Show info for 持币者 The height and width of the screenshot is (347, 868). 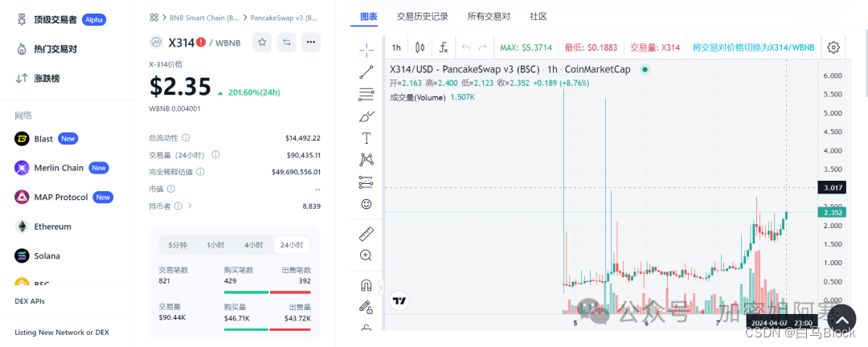pyautogui.click(x=178, y=206)
